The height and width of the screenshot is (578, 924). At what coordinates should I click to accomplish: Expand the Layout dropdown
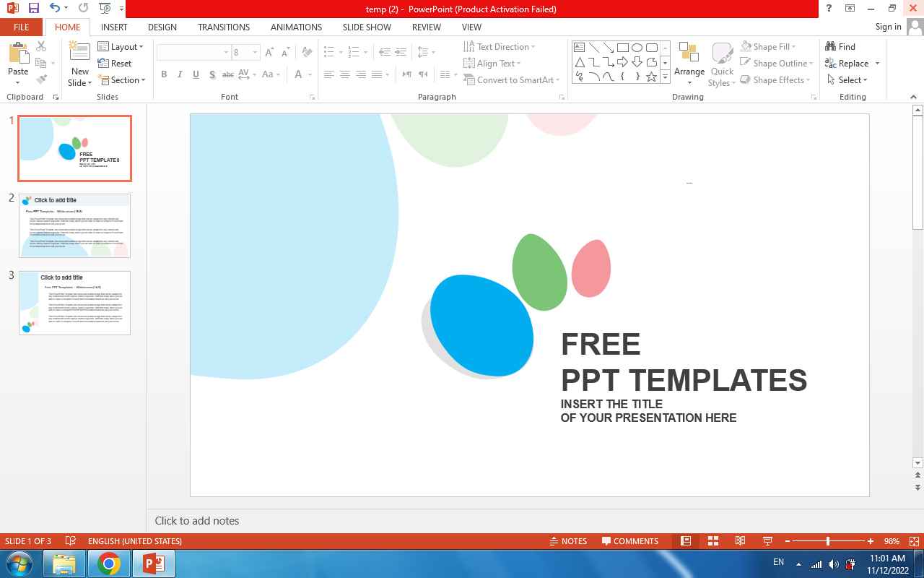click(x=121, y=47)
